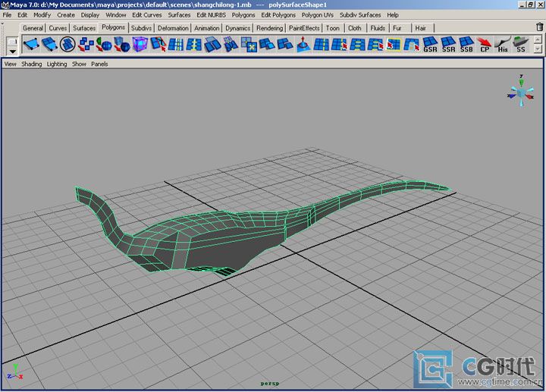Open the viewport Shading menu
Viewport: 546px width, 392px height.
pyautogui.click(x=31, y=64)
